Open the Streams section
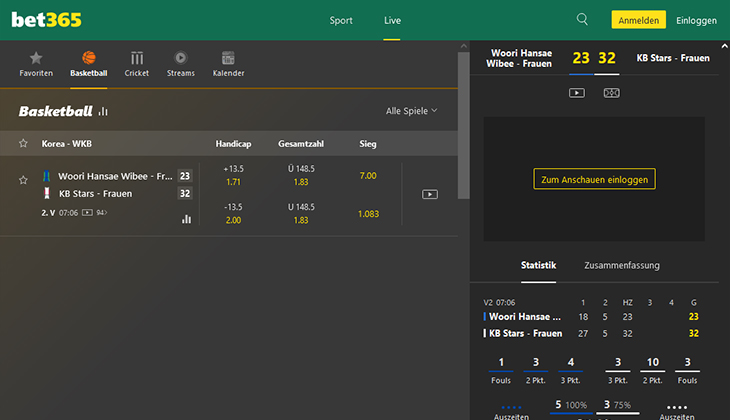Viewport: 730px width, 420px height. point(181,64)
